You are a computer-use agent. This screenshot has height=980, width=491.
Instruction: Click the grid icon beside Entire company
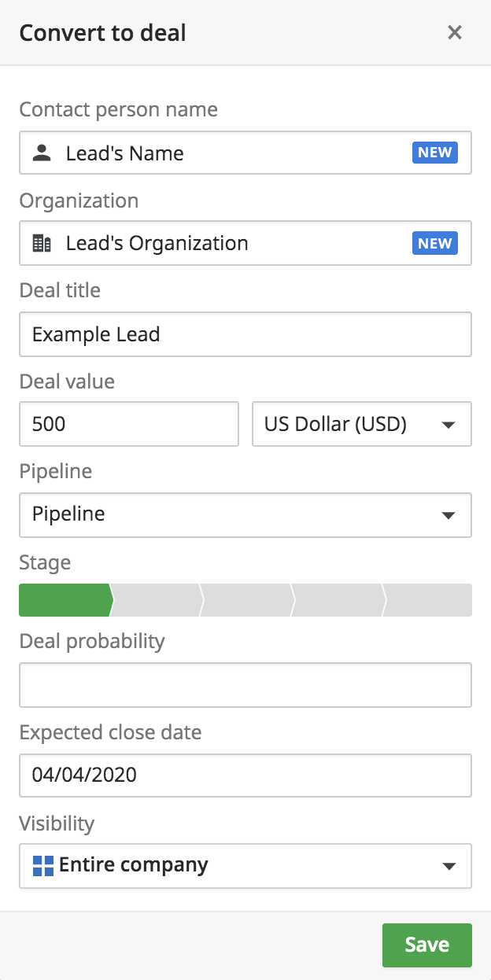pos(42,866)
